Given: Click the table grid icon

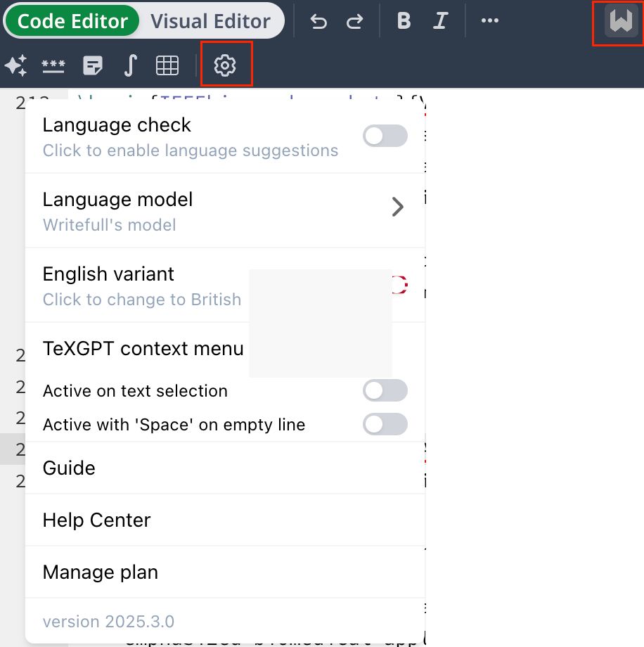Looking at the screenshot, I should [167, 66].
